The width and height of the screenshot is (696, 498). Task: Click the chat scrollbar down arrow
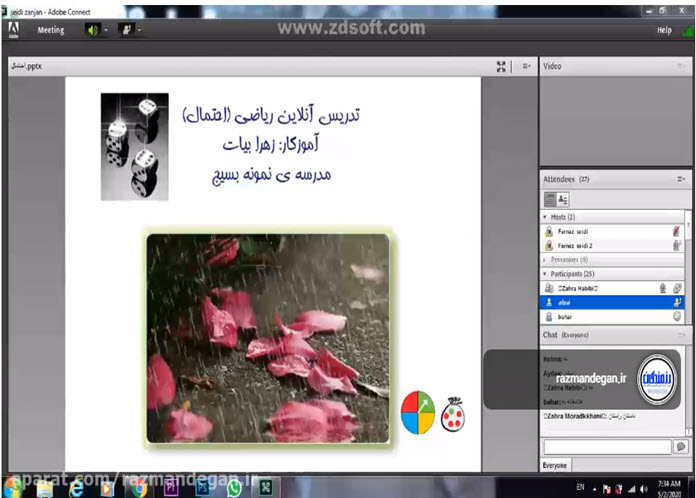[688, 431]
